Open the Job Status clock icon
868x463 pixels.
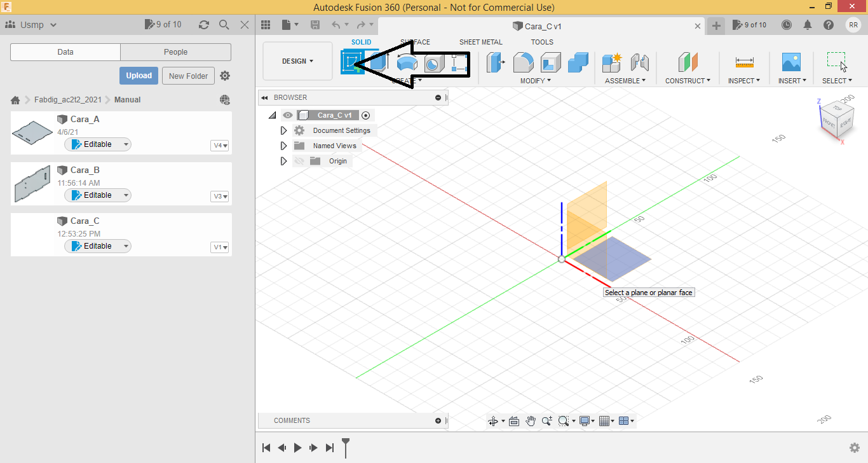[x=787, y=25]
